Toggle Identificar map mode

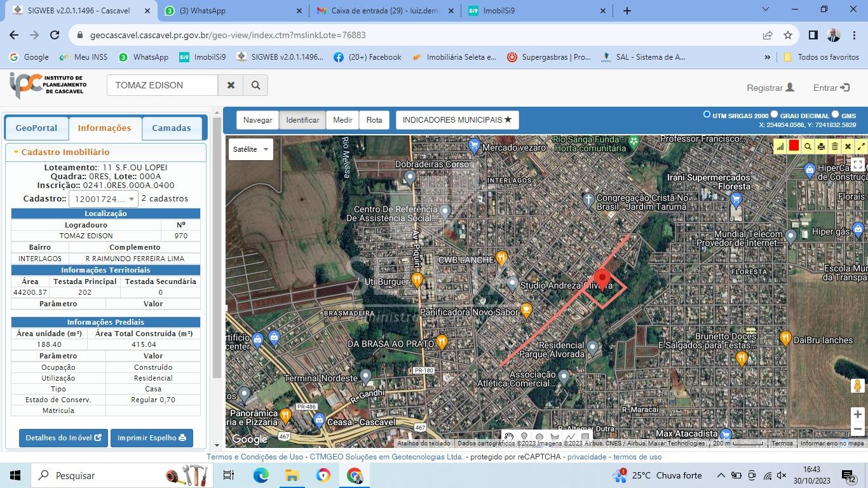pos(302,120)
